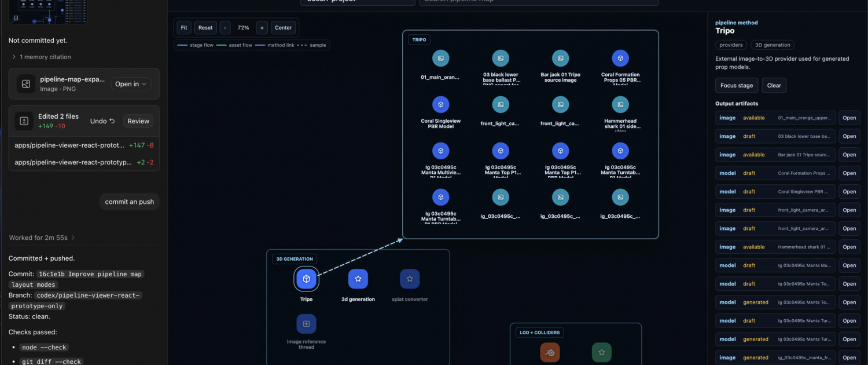
Task: Click the Focus stage button
Action: coord(737,85)
